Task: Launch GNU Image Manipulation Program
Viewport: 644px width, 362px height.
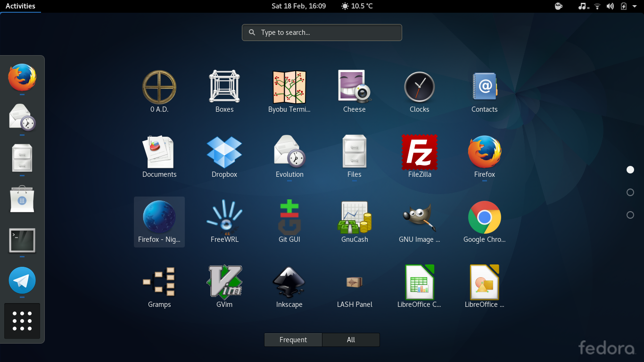Action: pos(420,217)
